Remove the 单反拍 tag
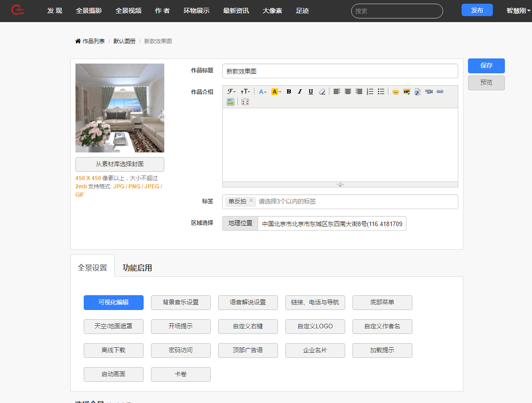This screenshot has height=403, width=532. (x=251, y=201)
